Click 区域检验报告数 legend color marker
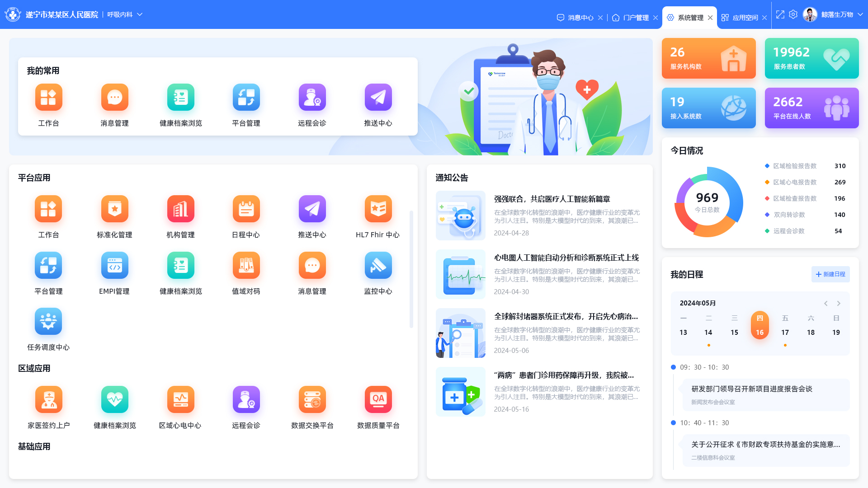 tap(767, 166)
